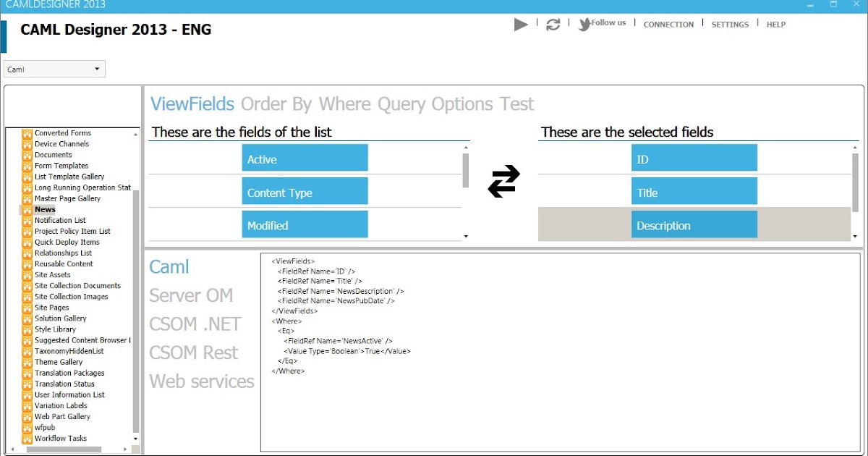This screenshot has width=868, height=456.
Task: Click the swap arrows icon between field lists
Action: click(505, 181)
